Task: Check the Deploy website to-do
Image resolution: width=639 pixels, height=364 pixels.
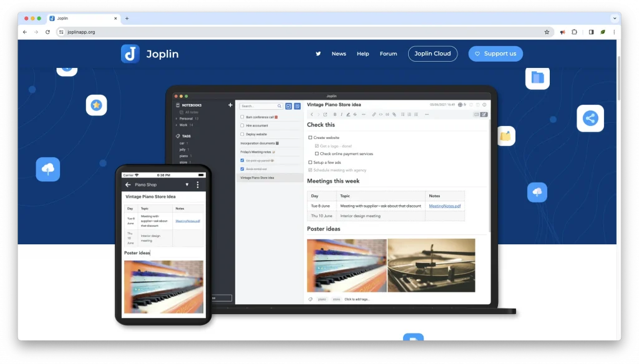Action: pyautogui.click(x=242, y=134)
